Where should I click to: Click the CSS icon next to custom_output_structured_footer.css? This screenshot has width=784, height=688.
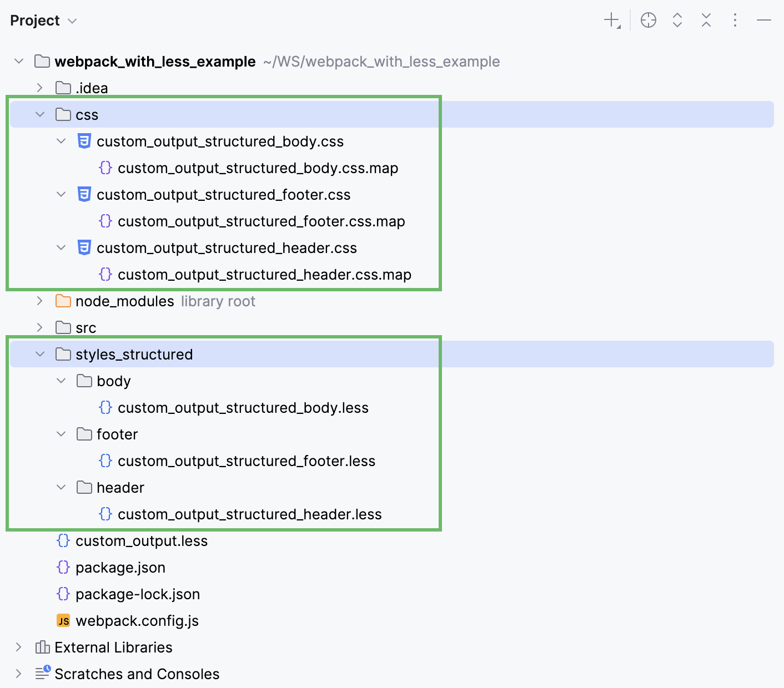pos(84,195)
